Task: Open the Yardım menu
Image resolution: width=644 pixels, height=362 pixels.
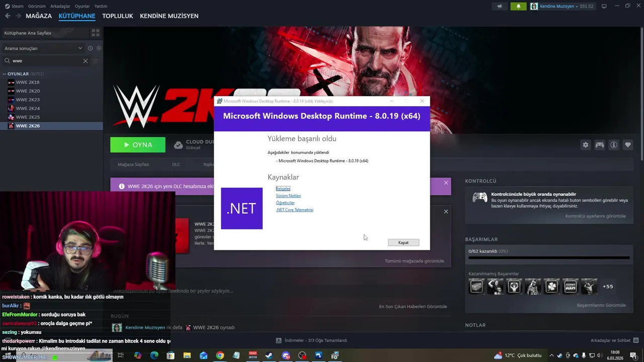Action: 101,6
